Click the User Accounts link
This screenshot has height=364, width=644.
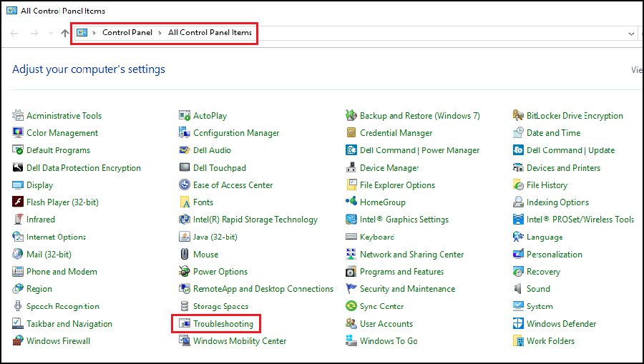coord(386,324)
